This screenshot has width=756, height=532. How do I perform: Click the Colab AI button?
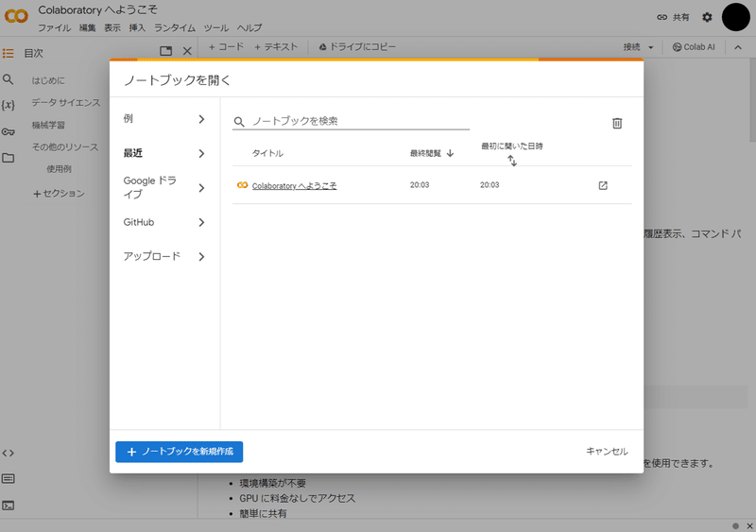click(694, 47)
